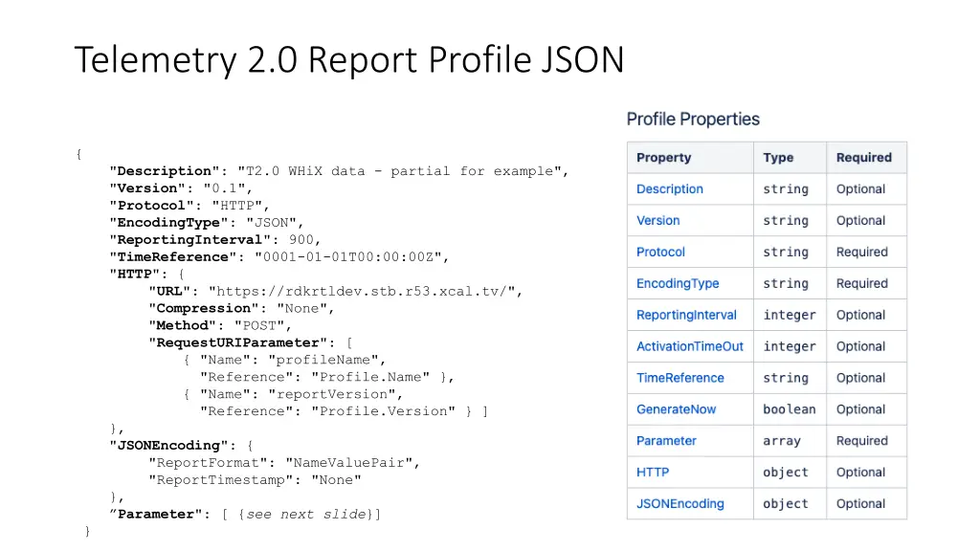Click the "see next slide" text
The height and width of the screenshot is (551, 980).
tap(305, 514)
